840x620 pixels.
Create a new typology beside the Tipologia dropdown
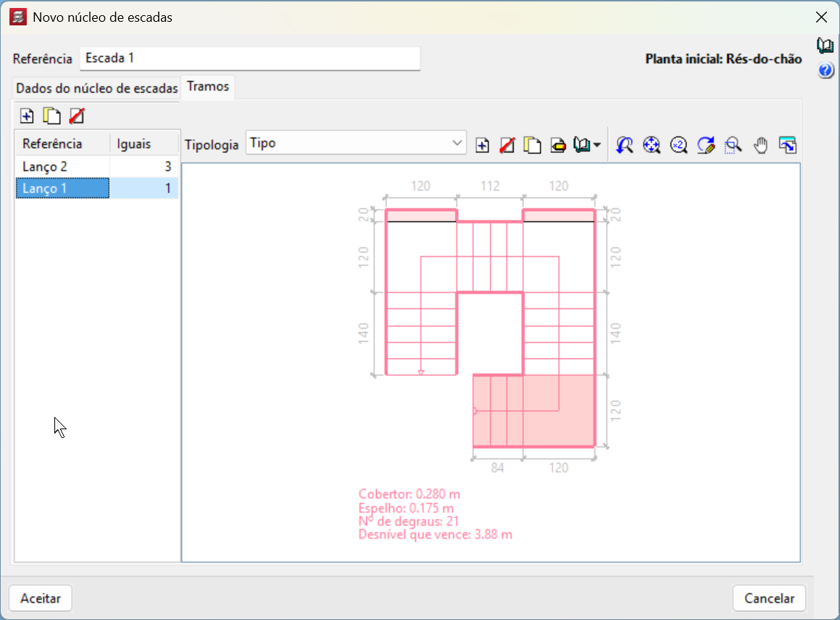(x=482, y=145)
